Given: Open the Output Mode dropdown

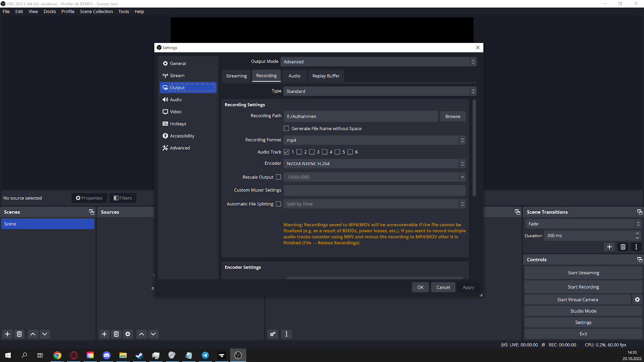Looking at the screenshot, I should pos(378,62).
